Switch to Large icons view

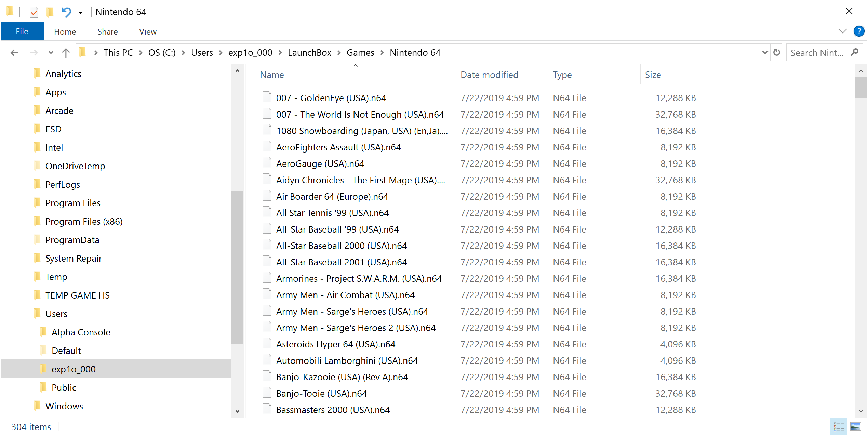coord(856,426)
